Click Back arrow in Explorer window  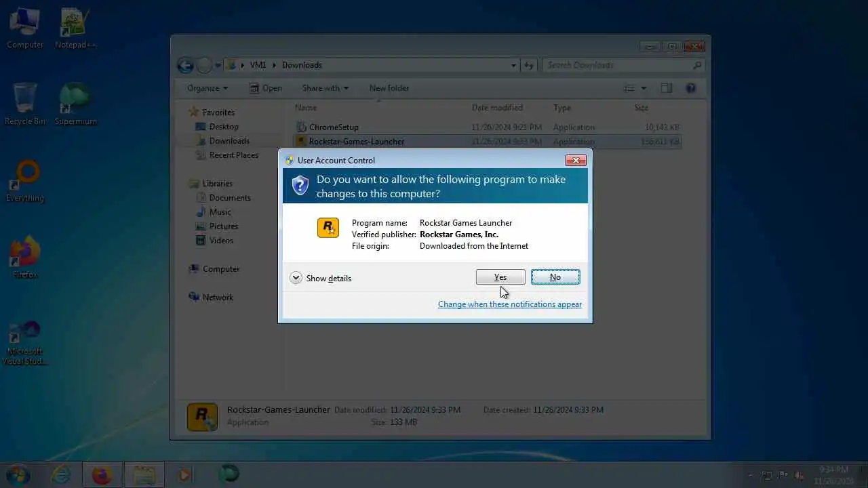coord(185,66)
